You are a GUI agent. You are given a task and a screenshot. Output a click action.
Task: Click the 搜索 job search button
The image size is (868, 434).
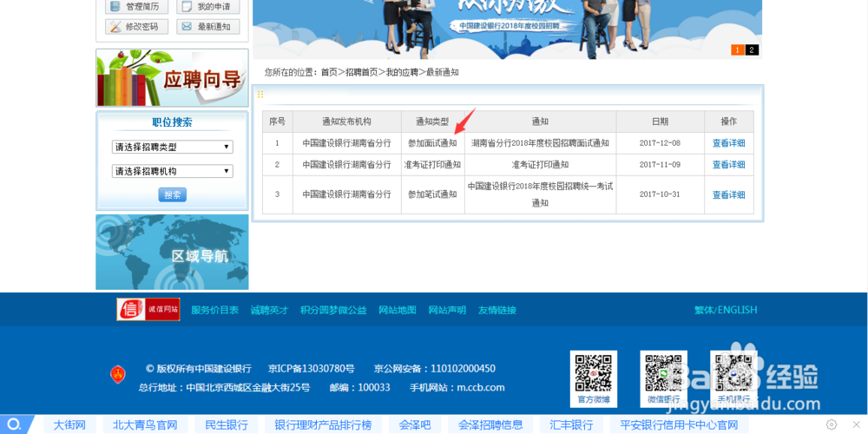(172, 194)
